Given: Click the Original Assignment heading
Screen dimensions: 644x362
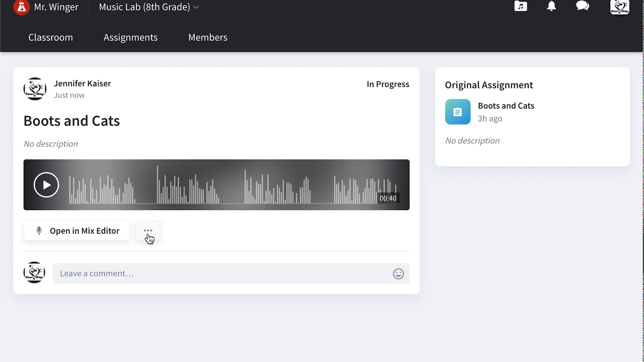Looking at the screenshot, I should (489, 85).
